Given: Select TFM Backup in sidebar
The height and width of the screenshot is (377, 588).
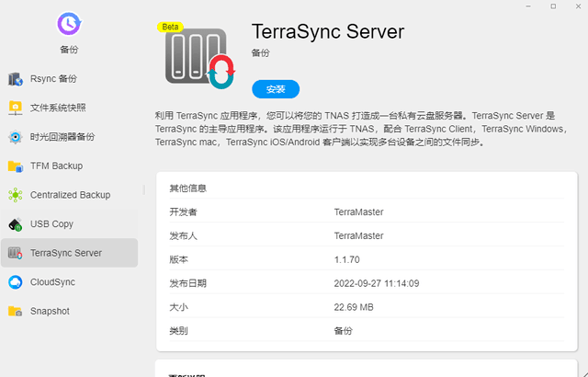Looking at the screenshot, I should click(70, 166).
